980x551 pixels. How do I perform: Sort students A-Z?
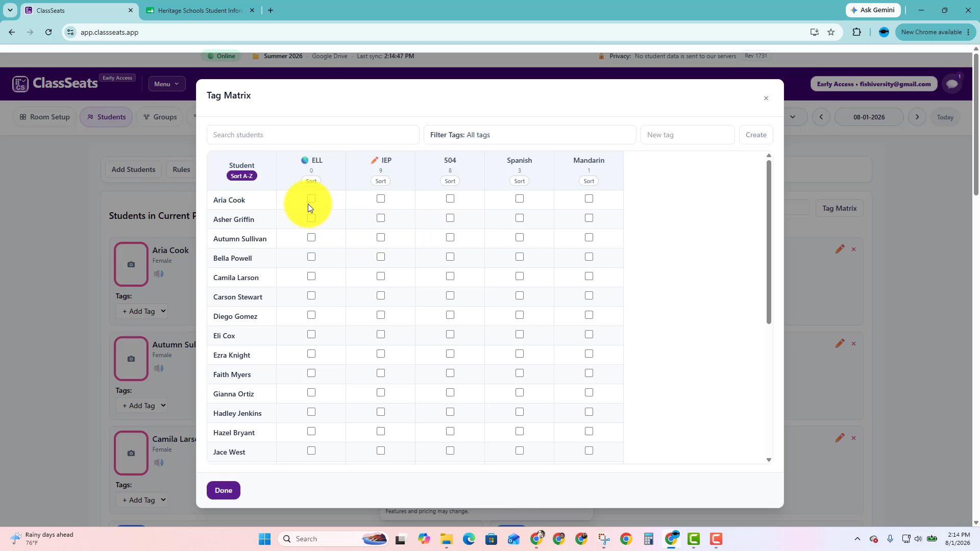[x=241, y=176]
